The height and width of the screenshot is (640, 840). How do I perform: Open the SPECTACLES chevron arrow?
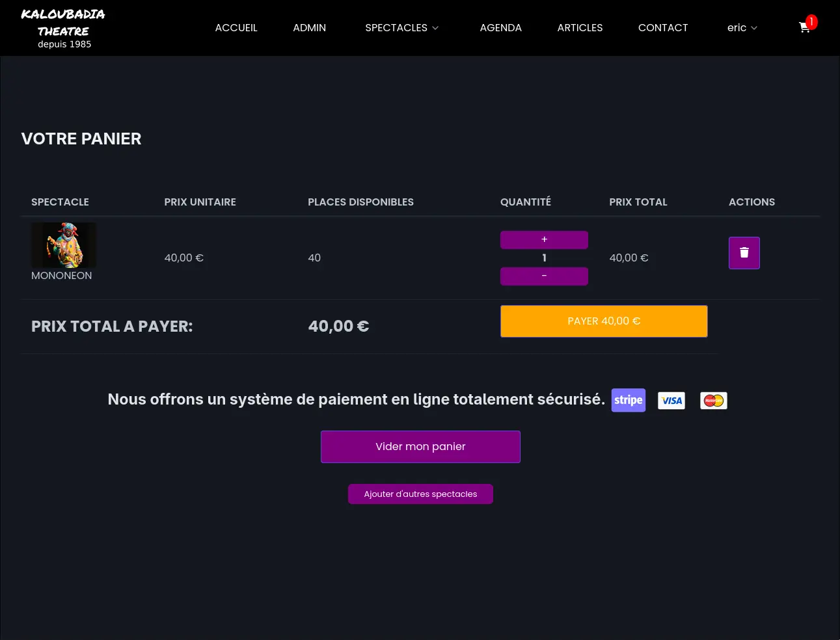click(435, 29)
